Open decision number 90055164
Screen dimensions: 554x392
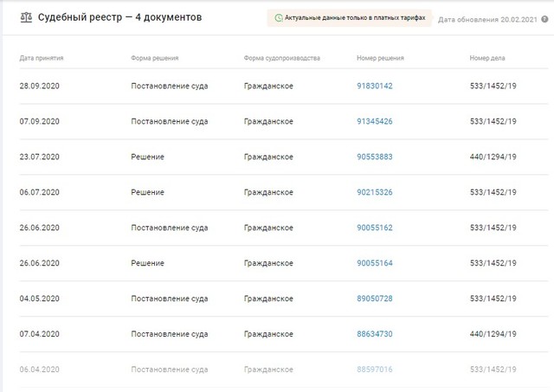pos(375,263)
